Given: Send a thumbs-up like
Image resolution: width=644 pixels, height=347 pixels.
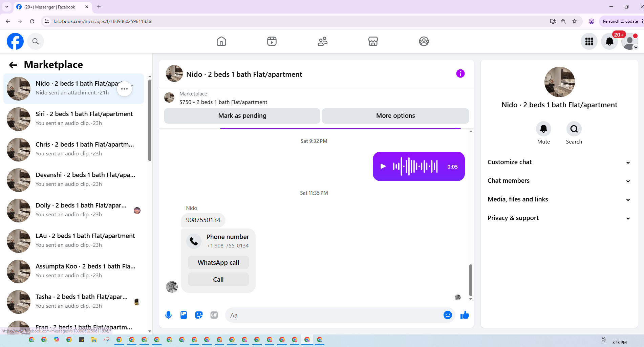Looking at the screenshot, I should [x=465, y=315].
